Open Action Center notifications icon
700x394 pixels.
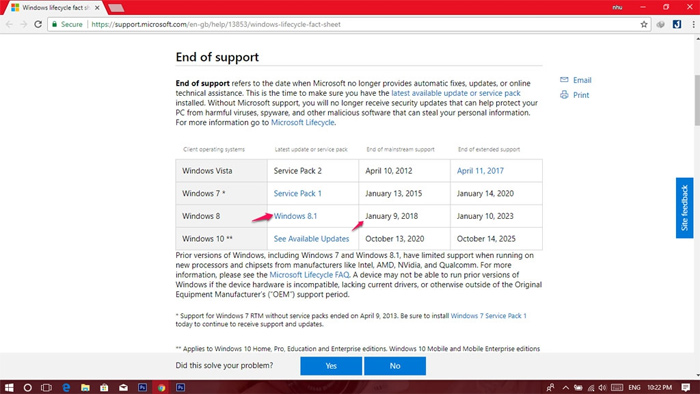686,387
